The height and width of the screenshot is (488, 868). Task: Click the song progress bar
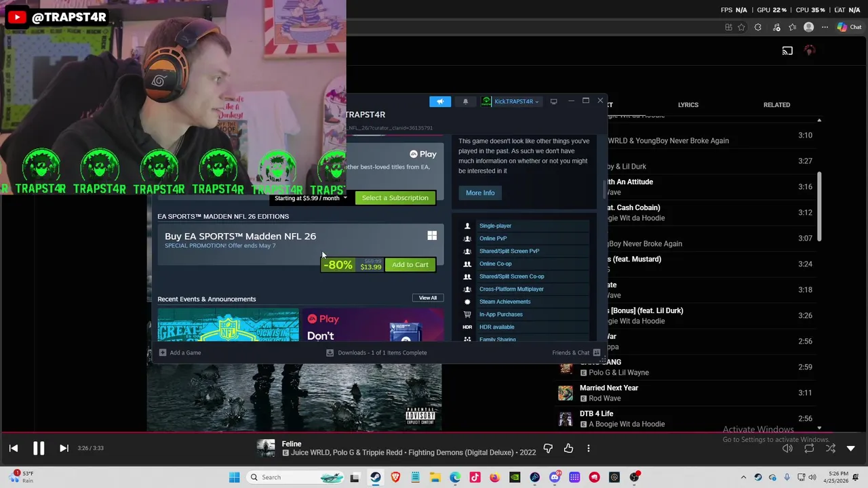[x=434, y=432]
